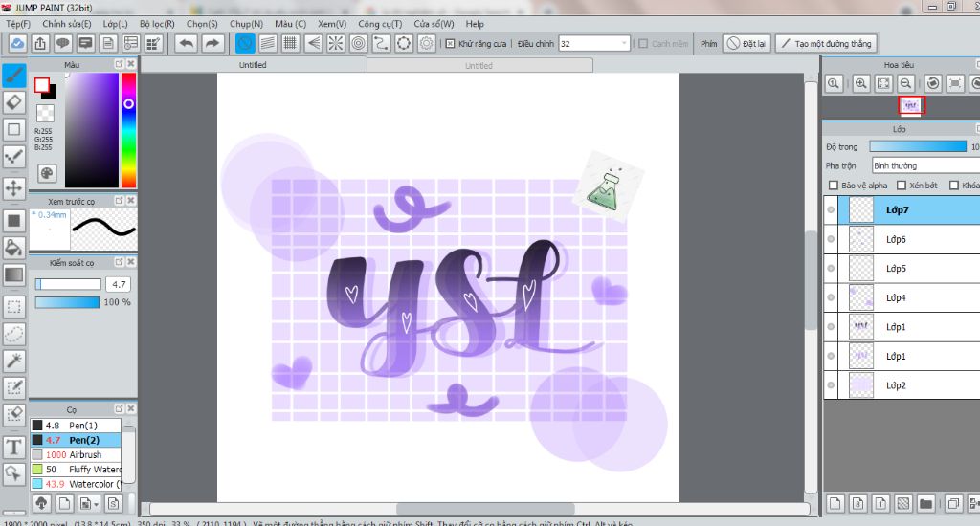980x526 pixels.
Task: Select the Fill rectangle tool
Action: [13, 221]
